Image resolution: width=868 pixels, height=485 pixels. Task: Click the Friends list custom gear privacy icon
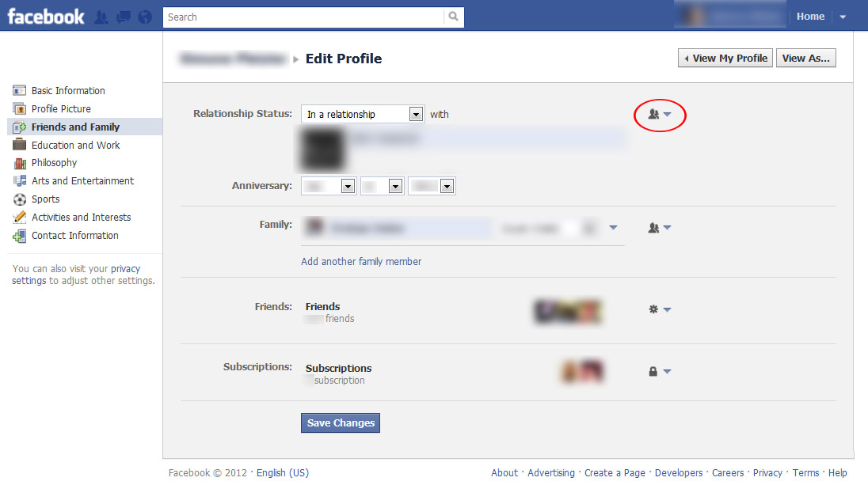click(x=660, y=309)
